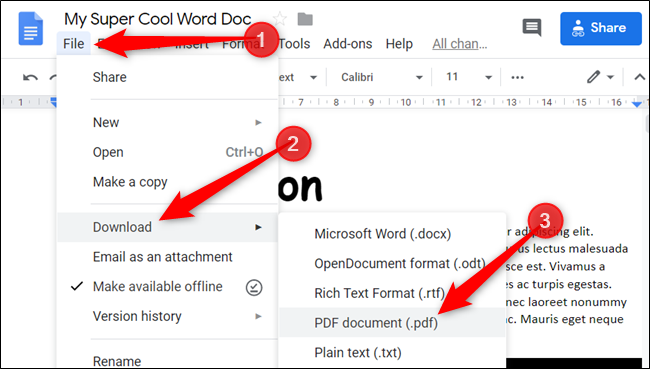The height and width of the screenshot is (369, 650).
Task: Open the font size 11 dropdown
Action: click(x=468, y=78)
